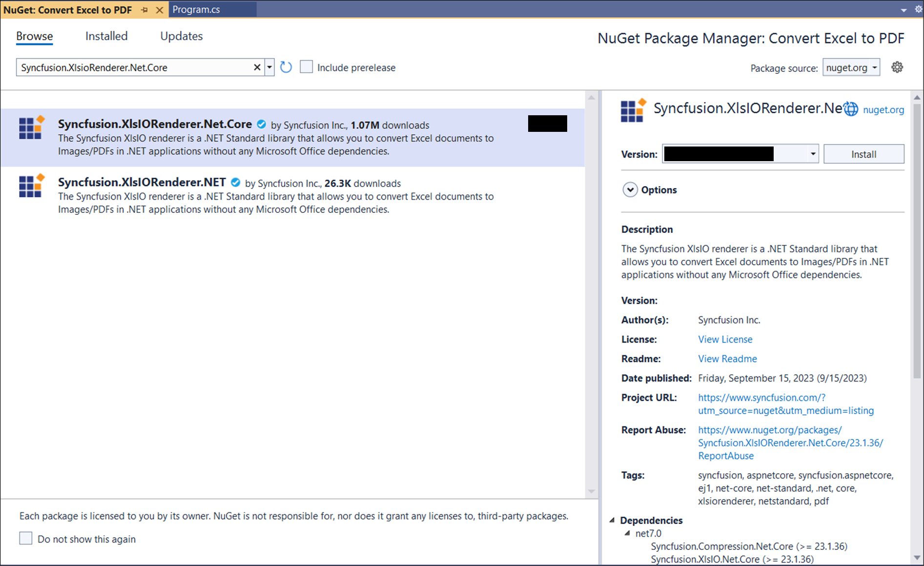Click the package list scrollbar up arrow
Image resolution: width=924 pixels, height=566 pixels.
pos(592,97)
